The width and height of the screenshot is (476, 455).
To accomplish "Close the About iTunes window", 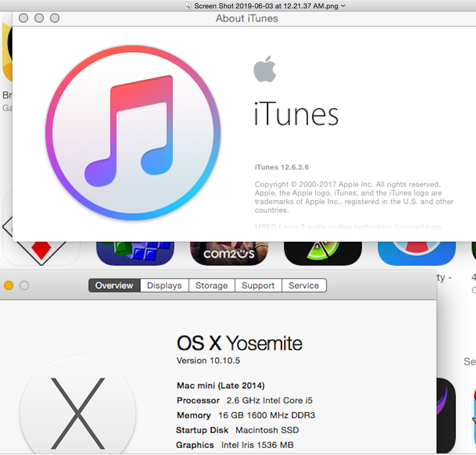I will tap(23, 18).
